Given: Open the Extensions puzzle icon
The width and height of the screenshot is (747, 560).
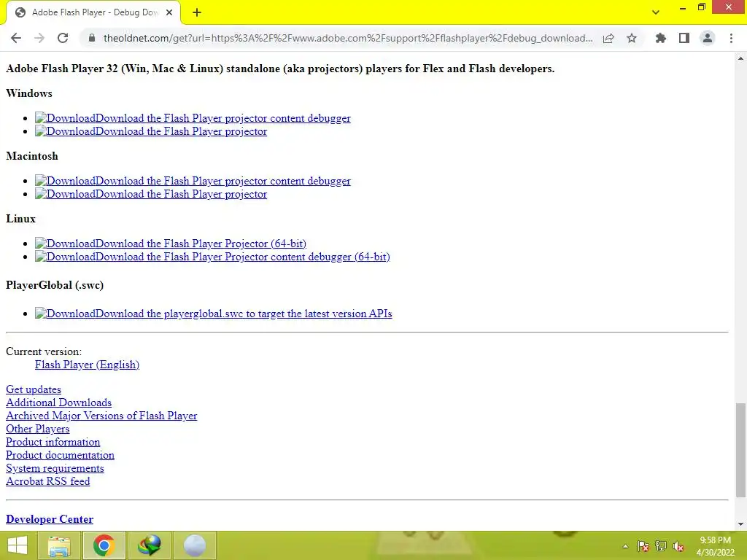Looking at the screenshot, I should [x=660, y=38].
